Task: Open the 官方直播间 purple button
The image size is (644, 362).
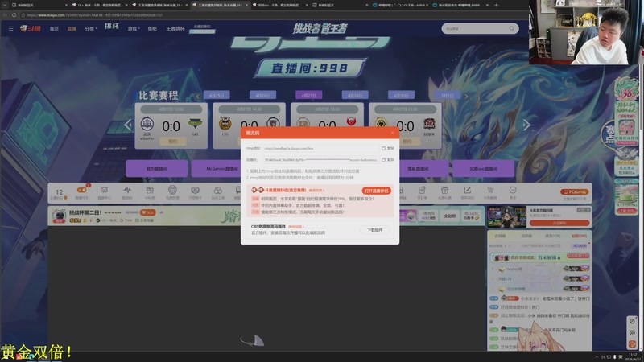Action: pos(157,169)
